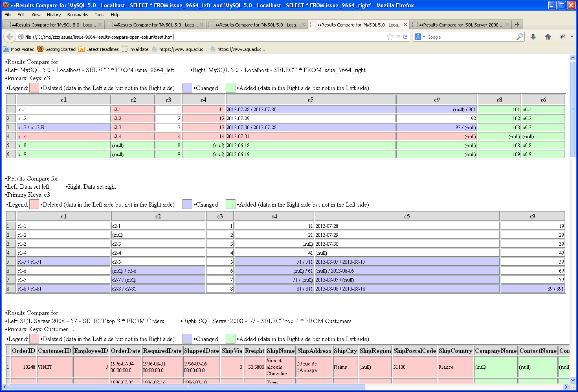The height and width of the screenshot is (392, 578).
Task: Click the c5 column header in first table
Action: coord(310,99)
